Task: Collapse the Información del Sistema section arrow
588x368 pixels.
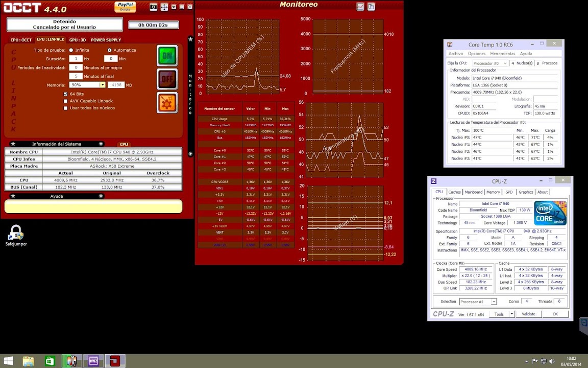Action: point(101,144)
